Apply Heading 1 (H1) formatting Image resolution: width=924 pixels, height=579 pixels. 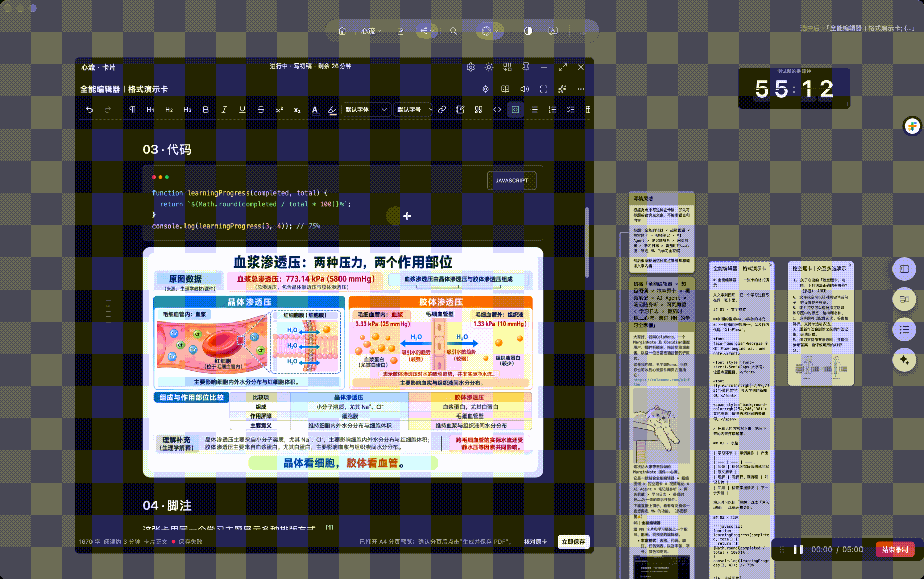coord(150,110)
